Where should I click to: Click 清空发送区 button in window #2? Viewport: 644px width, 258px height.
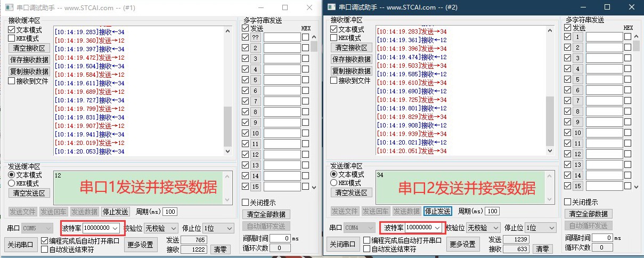352,192
